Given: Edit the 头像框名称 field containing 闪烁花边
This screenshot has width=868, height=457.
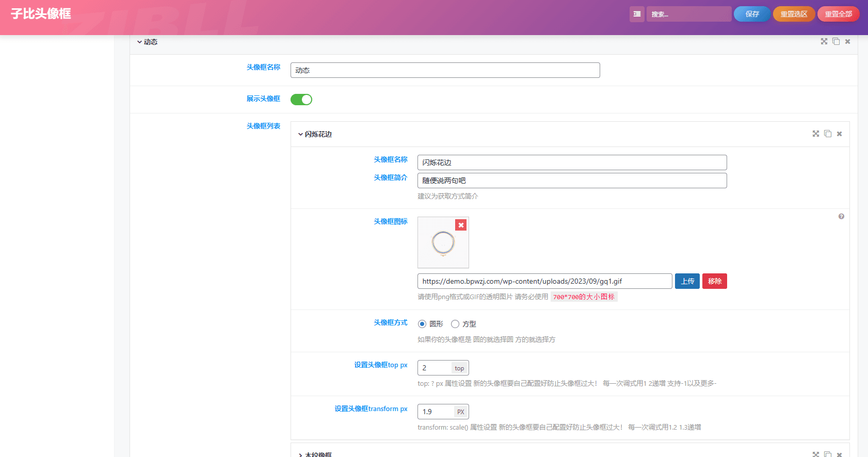Looking at the screenshot, I should tap(572, 162).
